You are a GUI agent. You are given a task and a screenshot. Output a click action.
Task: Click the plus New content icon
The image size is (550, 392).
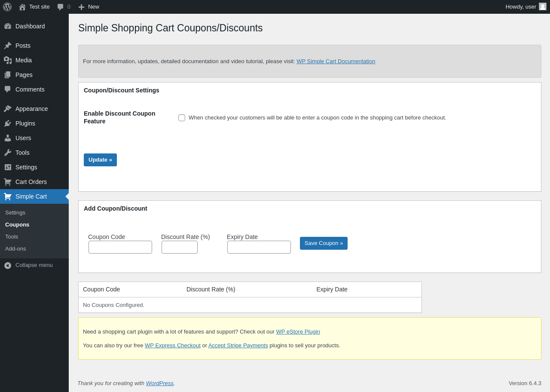(81, 7)
